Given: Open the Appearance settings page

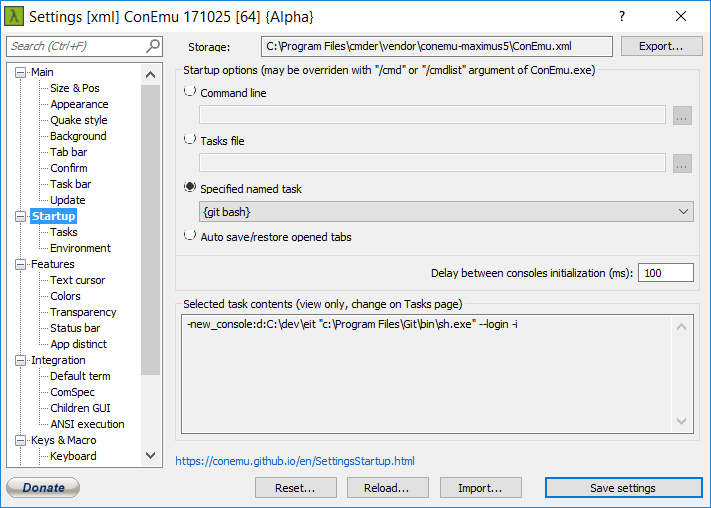Looking at the screenshot, I should [x=79, y=104].
